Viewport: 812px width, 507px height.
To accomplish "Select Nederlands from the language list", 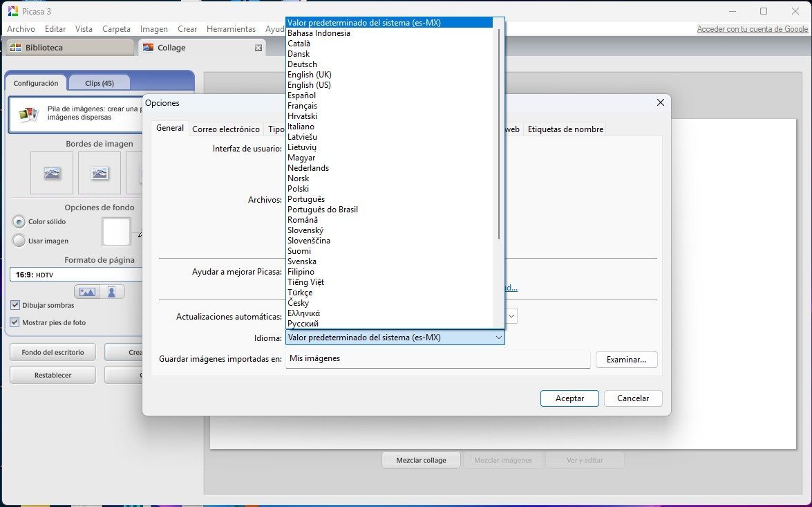I will click(x=390, y=168).
